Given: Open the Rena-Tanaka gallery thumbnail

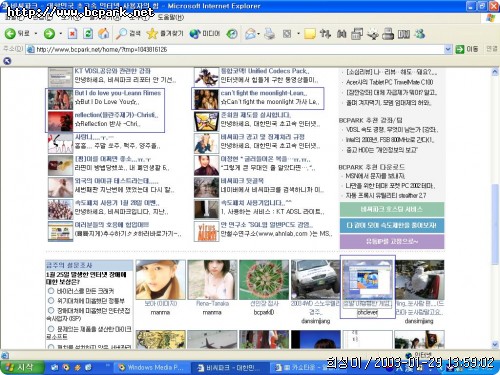Looking at the screenshot, I should 212,280.
